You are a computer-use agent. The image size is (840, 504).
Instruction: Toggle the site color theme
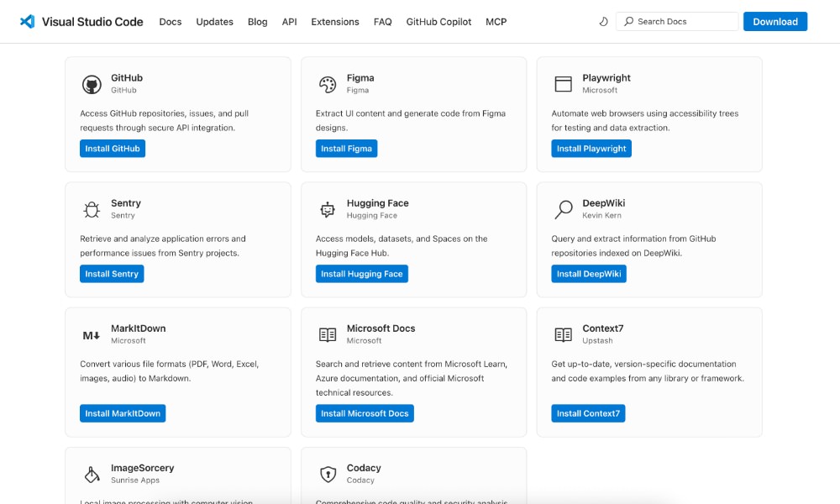pos(603,21)
